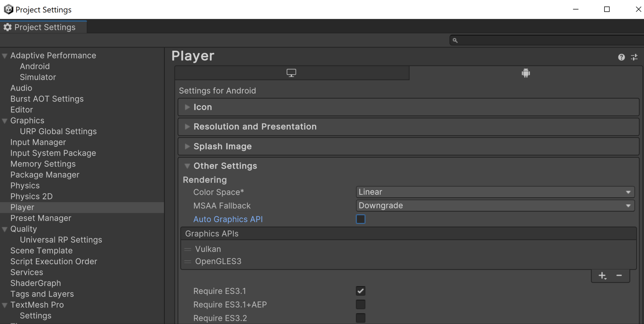Open the Color Space dropdown
The image size is (644, 324).
495,192
